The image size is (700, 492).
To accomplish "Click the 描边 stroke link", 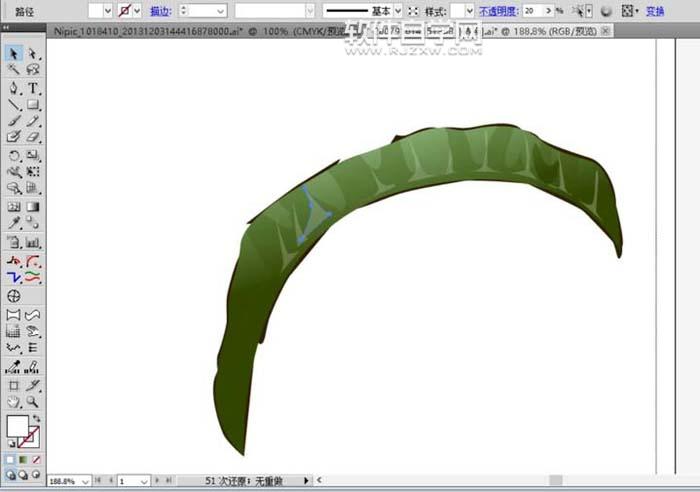I will pos(159,10).
